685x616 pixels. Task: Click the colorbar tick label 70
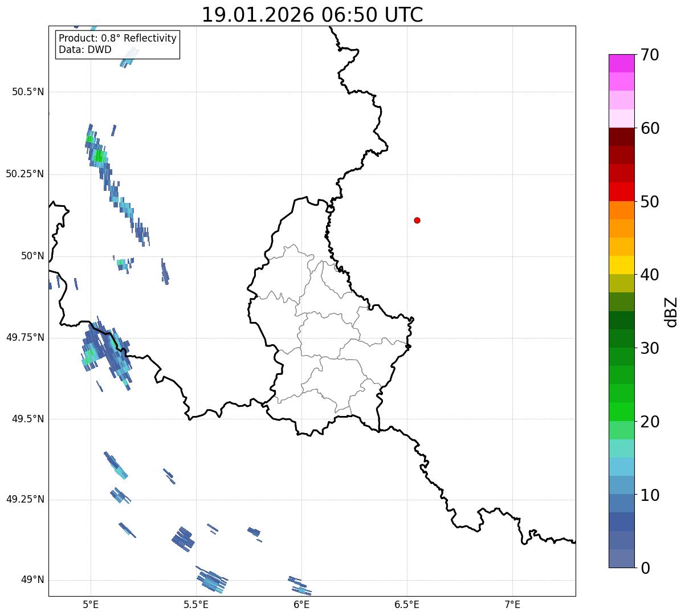coord(650,55)
